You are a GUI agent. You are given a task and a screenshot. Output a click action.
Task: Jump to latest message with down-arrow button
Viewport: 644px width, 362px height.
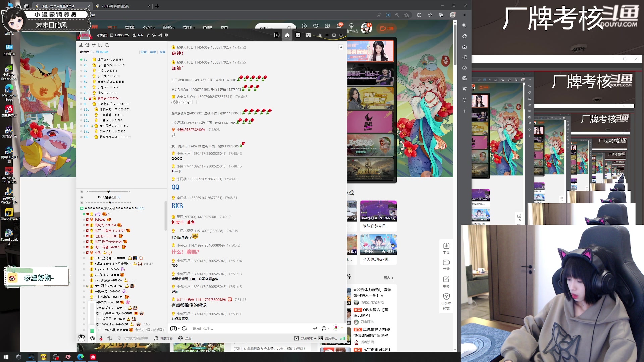point(341,47)
